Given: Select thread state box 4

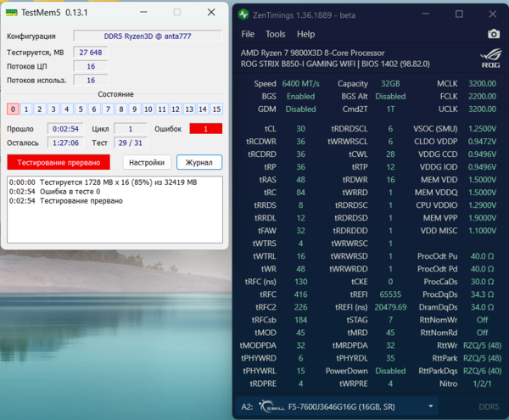Looking at the screenshot, I should [x=67, y=109].
